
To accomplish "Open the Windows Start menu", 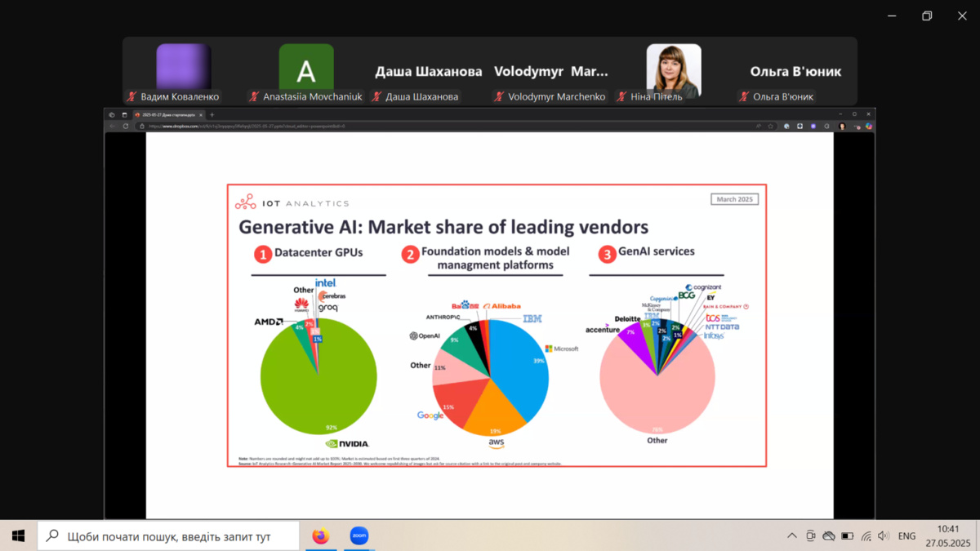I will (18, 536).
